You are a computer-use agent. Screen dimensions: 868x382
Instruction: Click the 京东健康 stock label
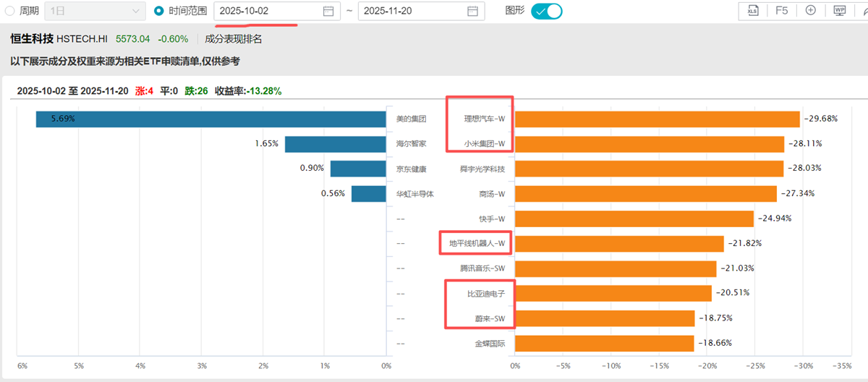412,169
